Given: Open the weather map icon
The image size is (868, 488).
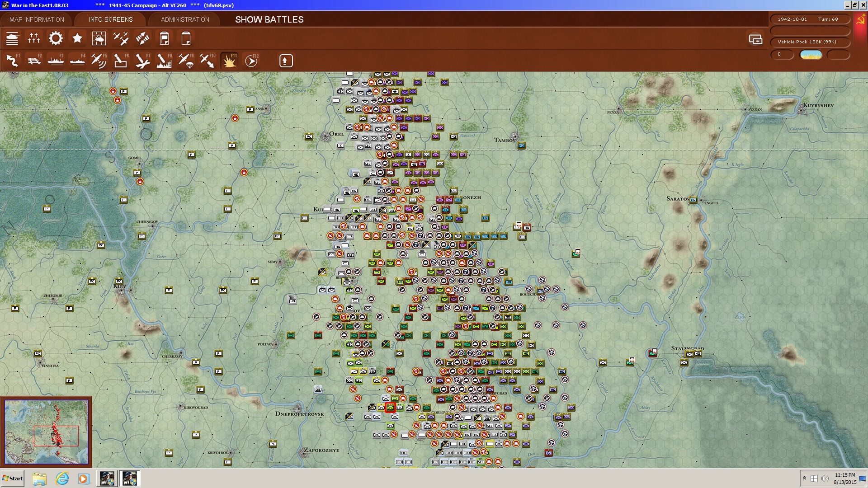Looking at the screenshot, I should point(99,38).
